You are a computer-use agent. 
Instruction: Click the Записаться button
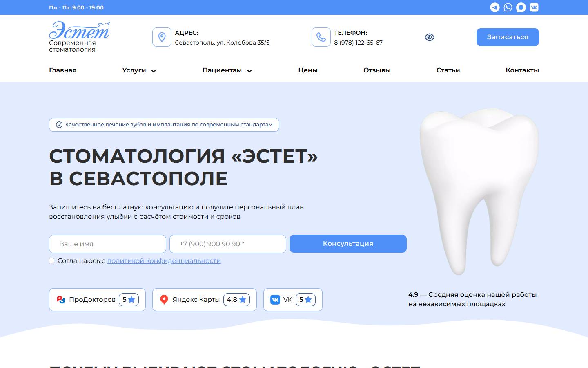coord(508,37)
